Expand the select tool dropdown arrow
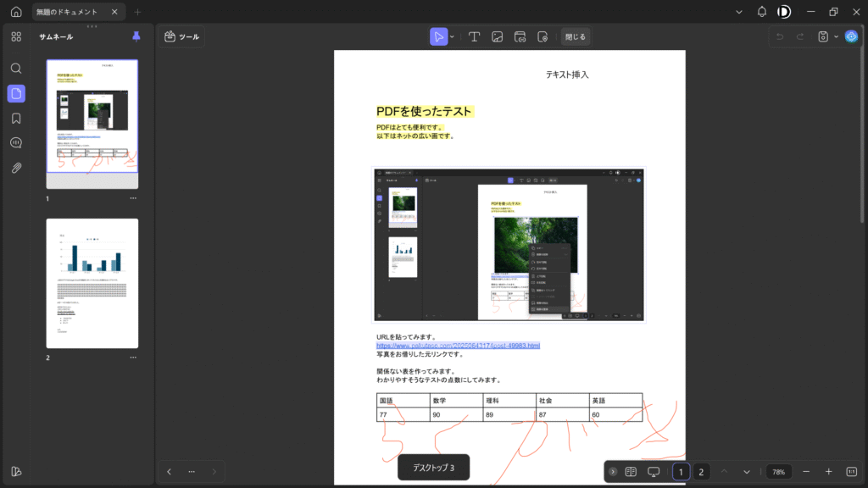 [x=453, y=36]
